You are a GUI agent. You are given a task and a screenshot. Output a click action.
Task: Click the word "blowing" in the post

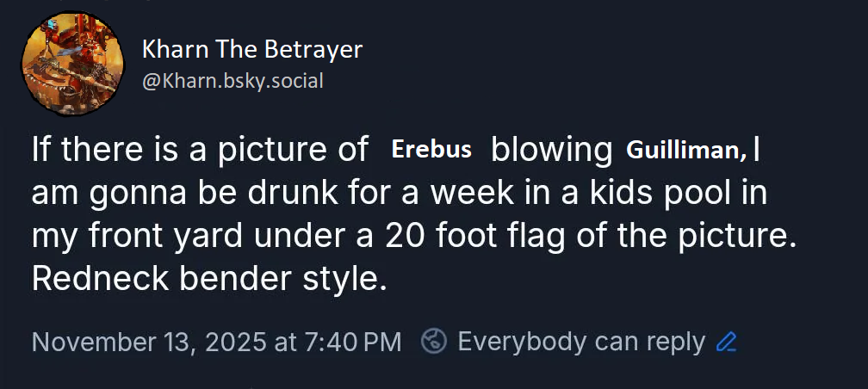pos(551,149)
